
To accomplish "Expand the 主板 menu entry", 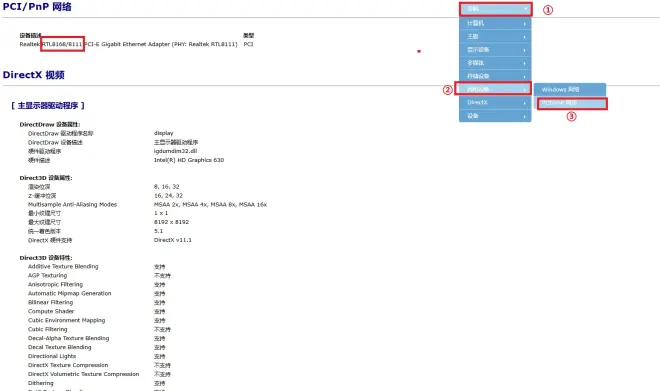I will point(495,37).
